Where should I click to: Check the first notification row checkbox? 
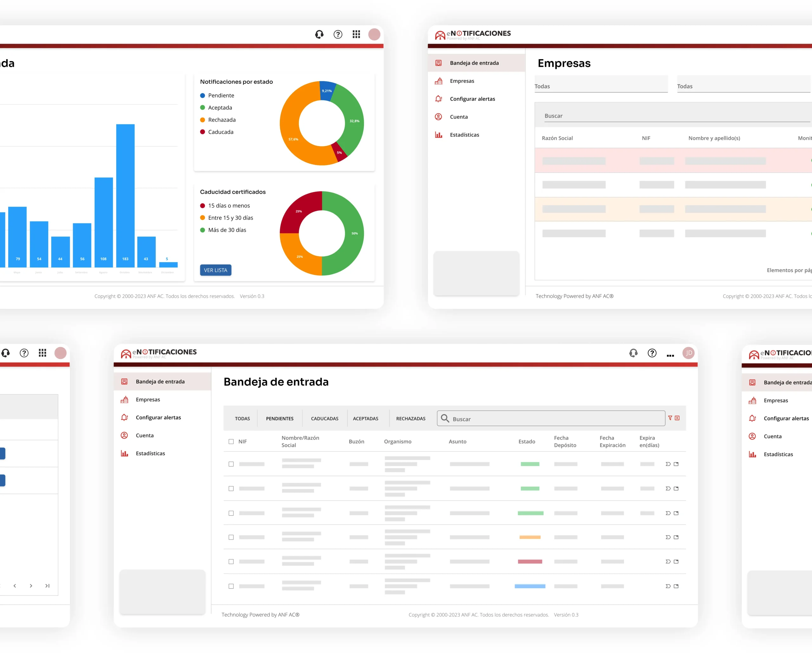point(231,464)
